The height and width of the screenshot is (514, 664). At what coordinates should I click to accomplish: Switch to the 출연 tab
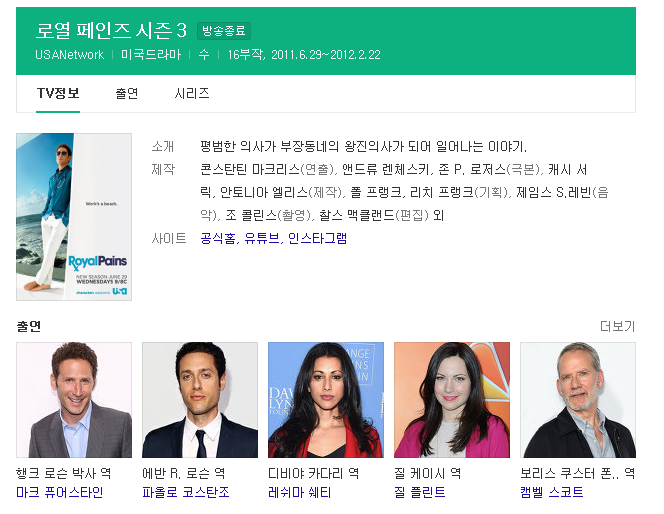click(127, 93)
